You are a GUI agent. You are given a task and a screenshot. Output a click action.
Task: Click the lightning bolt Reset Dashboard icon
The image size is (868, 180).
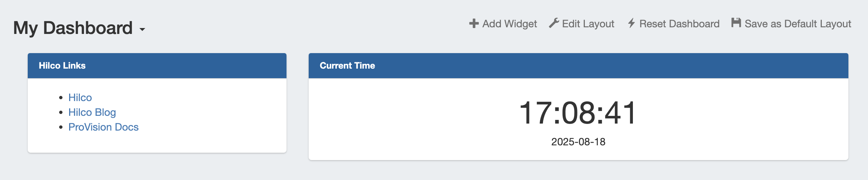[631, 23]
